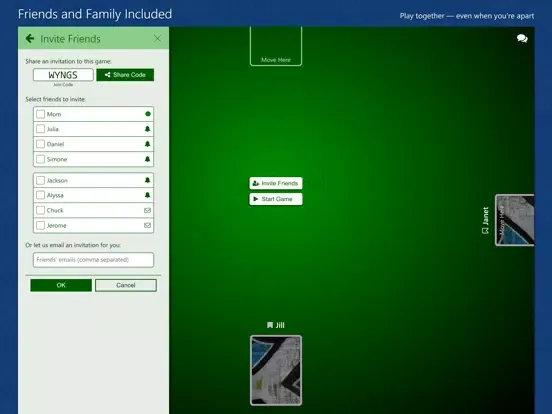Confirm invitations with OK

[61, 285]
